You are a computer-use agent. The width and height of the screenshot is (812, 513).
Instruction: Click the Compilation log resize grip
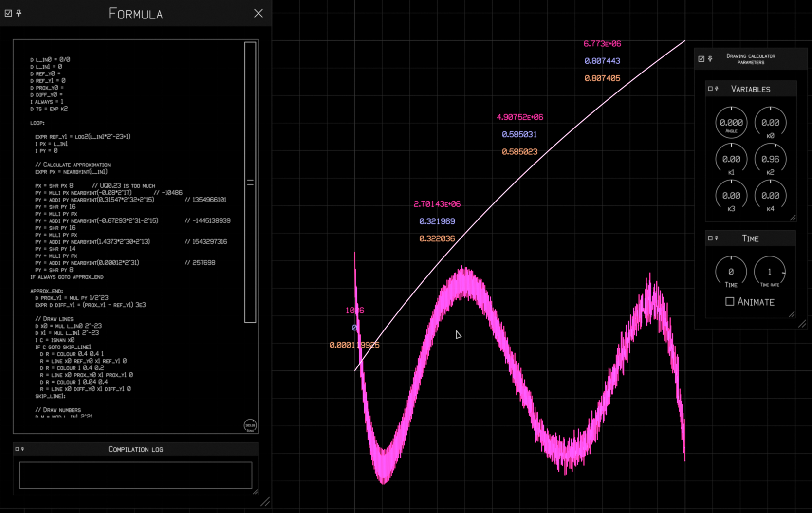tap(255, 492)
